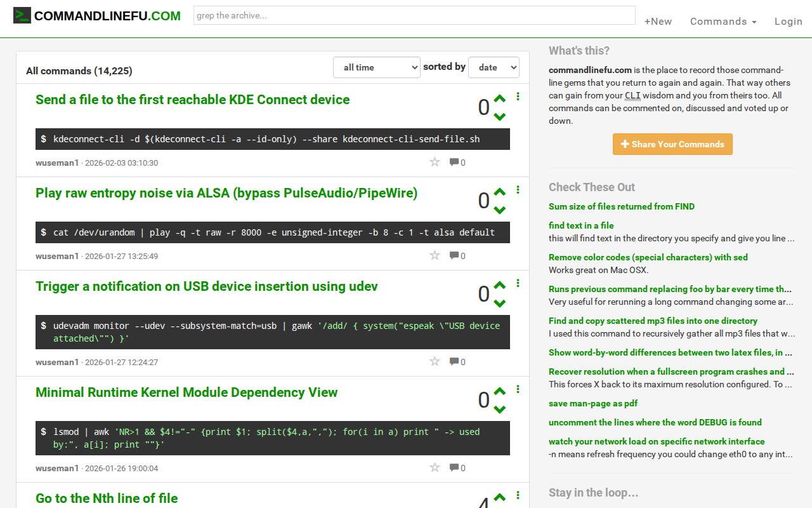Focus the "grep the archive" search field
The image size is (812, 508).
click(x=414, y=16)
